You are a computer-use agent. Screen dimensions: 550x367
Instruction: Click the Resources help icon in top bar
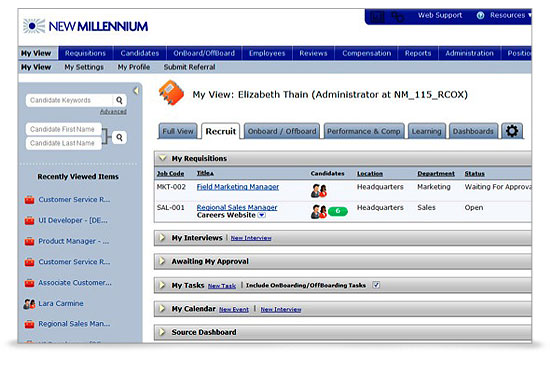tap(480, 15)
